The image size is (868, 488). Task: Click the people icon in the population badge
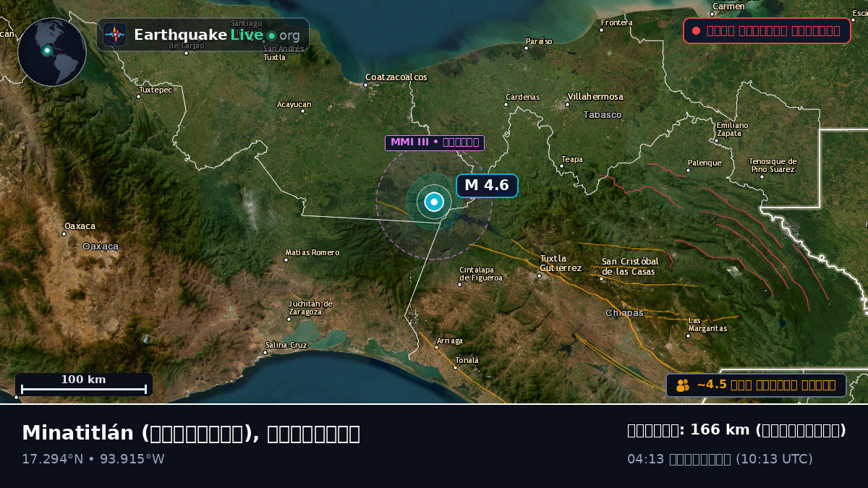[x=683, y=385]
